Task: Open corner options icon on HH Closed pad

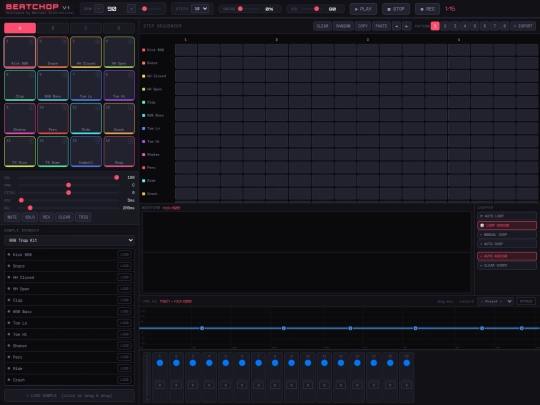Action: coord(97,41)
